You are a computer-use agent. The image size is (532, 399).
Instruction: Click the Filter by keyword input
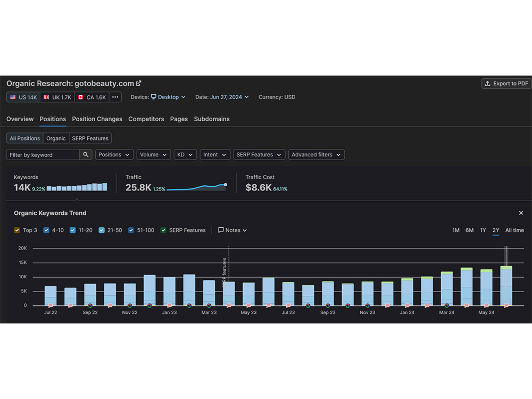click(x=43, y=155)
